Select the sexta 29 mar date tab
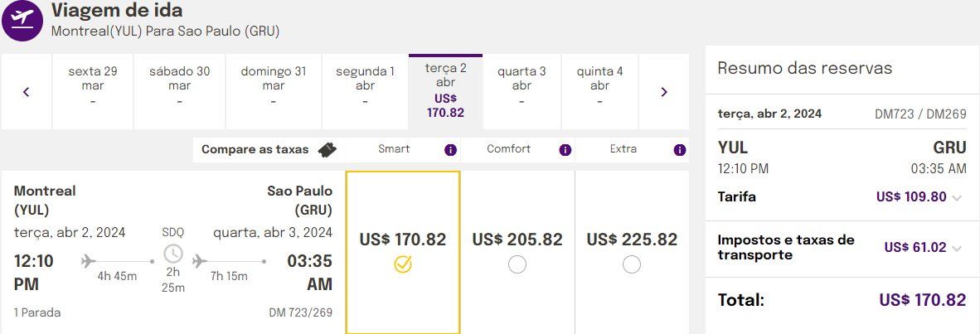The image size is (980, 334). click(x=93, y=92)
